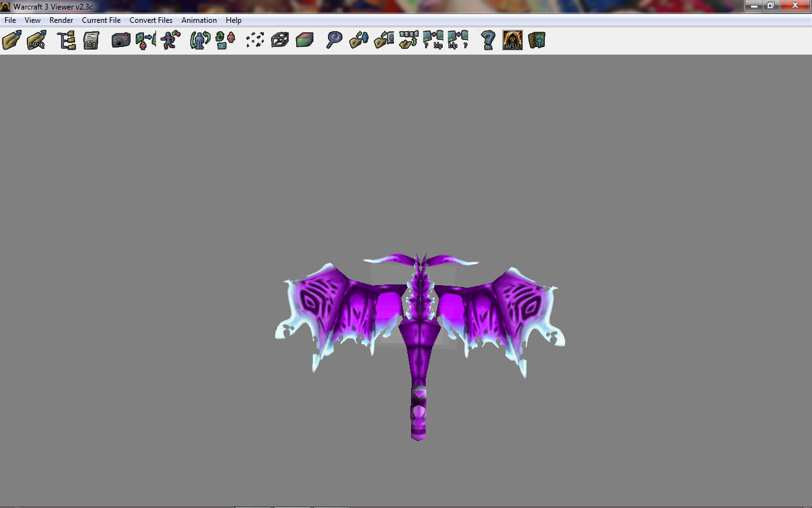Open the Help menu
Viewport: 812px width, 508px height.
pyautogui.click(x=233, y=20)
